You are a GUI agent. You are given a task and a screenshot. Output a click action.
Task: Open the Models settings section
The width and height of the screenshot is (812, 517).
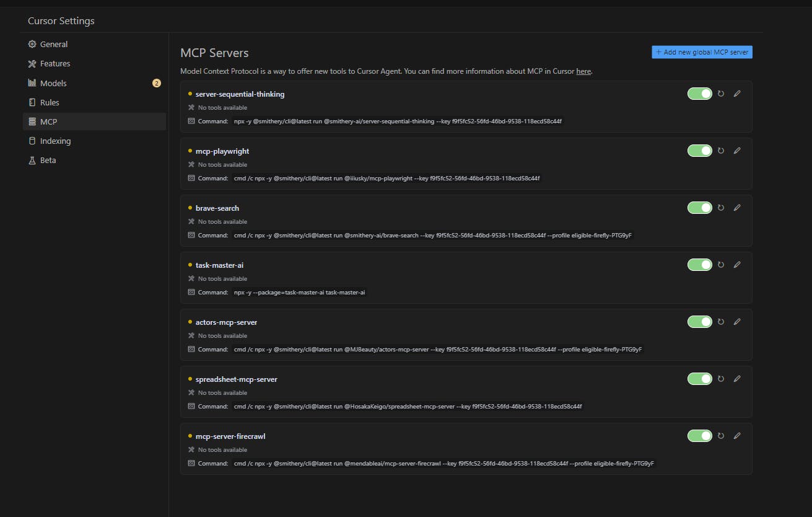pos(53,83)
